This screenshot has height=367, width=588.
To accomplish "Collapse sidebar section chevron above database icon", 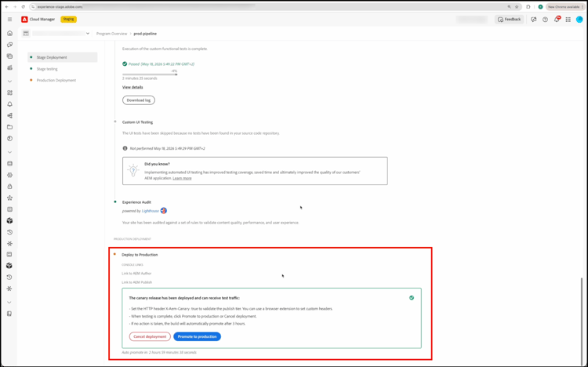I will (x=9, y=152).
